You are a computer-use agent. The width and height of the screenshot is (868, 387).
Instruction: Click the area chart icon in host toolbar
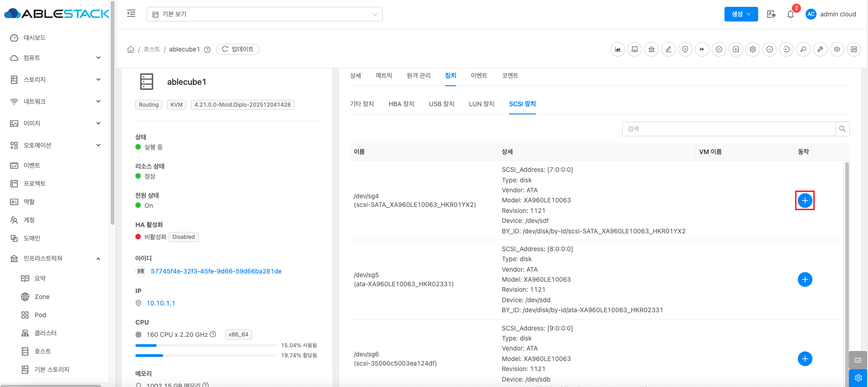(618, 49)
